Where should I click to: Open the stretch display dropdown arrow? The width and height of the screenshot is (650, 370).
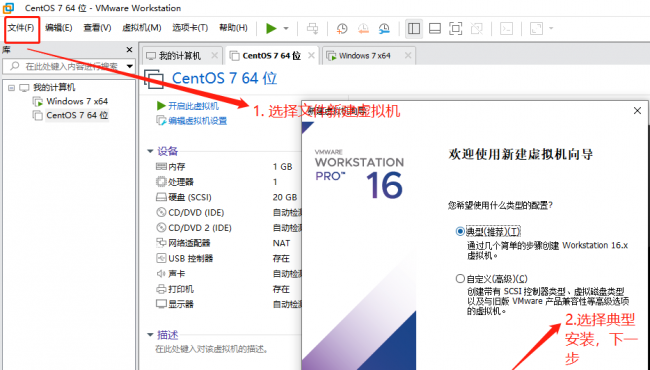[551, 29]
